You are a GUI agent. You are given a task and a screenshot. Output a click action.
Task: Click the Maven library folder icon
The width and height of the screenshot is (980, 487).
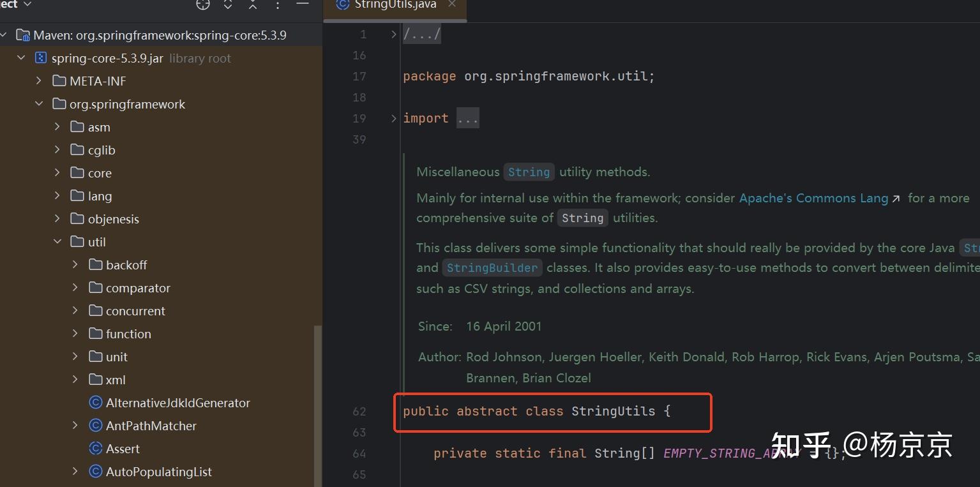23,35
